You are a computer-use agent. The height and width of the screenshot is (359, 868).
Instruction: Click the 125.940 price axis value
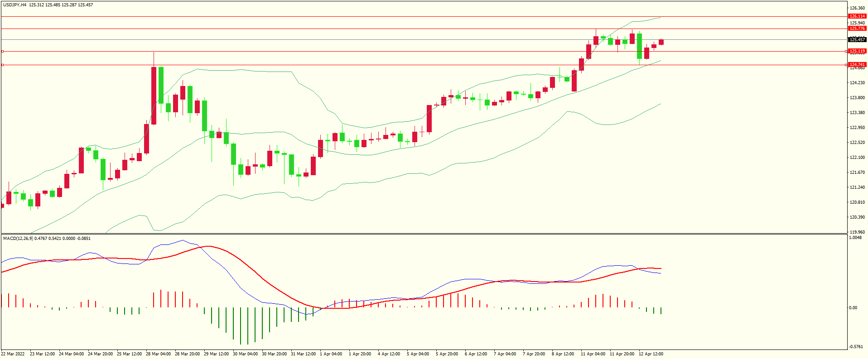[857, 23]
